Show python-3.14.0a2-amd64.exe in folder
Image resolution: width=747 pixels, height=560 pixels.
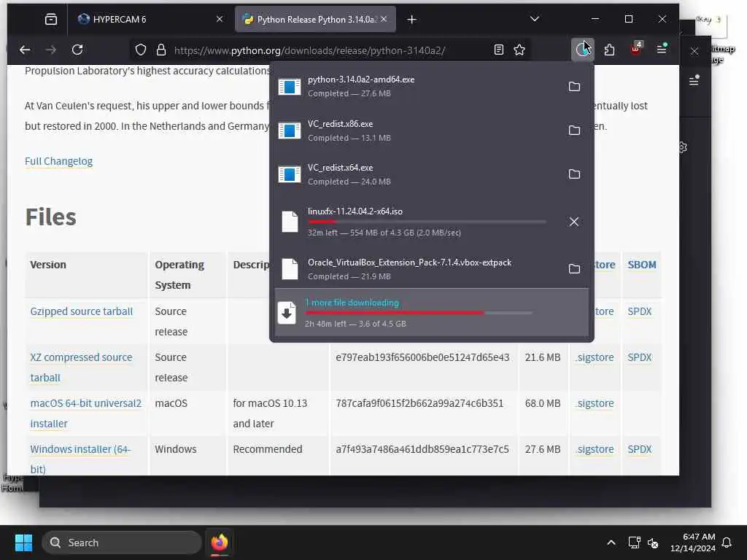574,87
